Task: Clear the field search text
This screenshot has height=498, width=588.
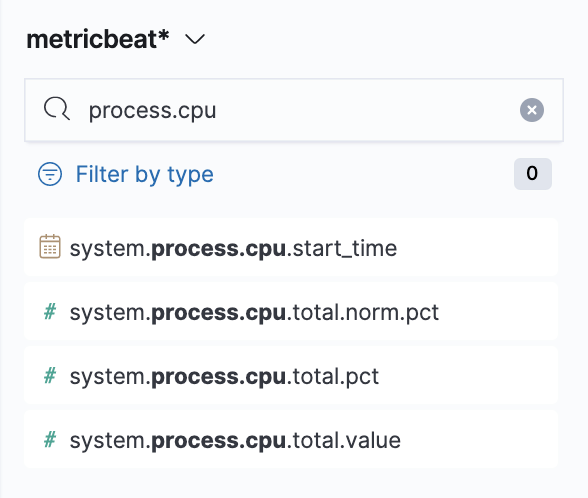Action: pyautogui.click(x=531, y=110)
